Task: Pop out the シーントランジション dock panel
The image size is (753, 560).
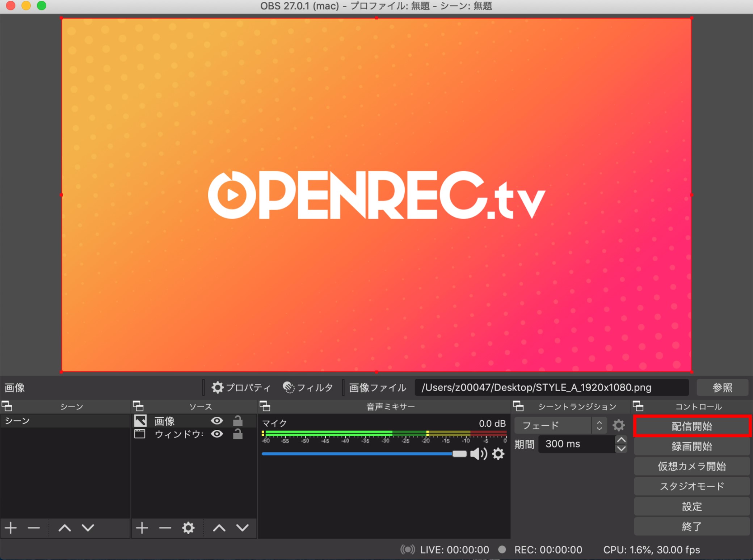Action: tap(518, 406)
